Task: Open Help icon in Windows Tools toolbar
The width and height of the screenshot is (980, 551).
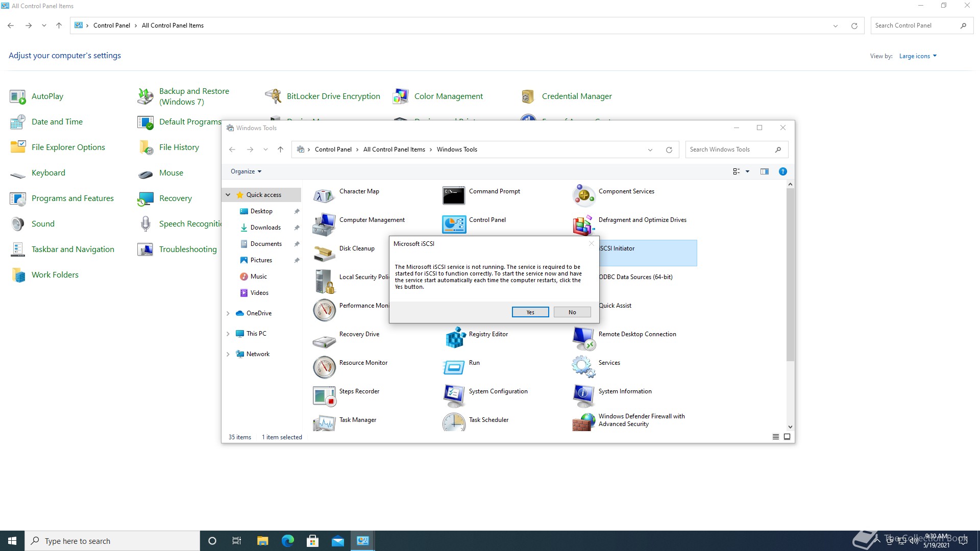Action: (782, 171)
